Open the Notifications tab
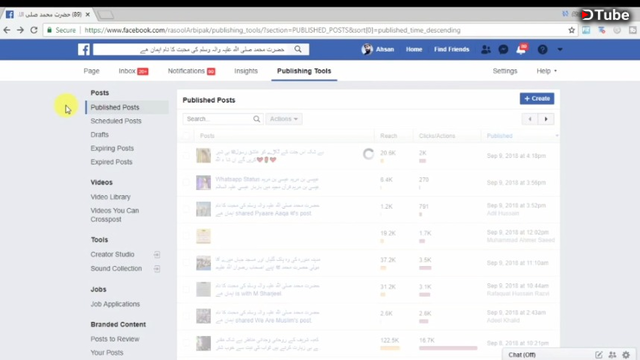640x360 pixels. point(191,71)
